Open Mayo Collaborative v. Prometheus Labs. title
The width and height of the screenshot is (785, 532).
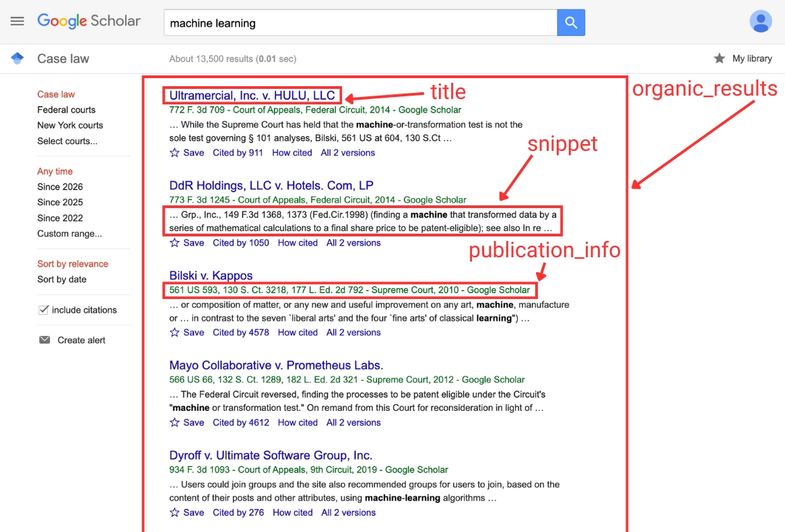tap(276, 365)
